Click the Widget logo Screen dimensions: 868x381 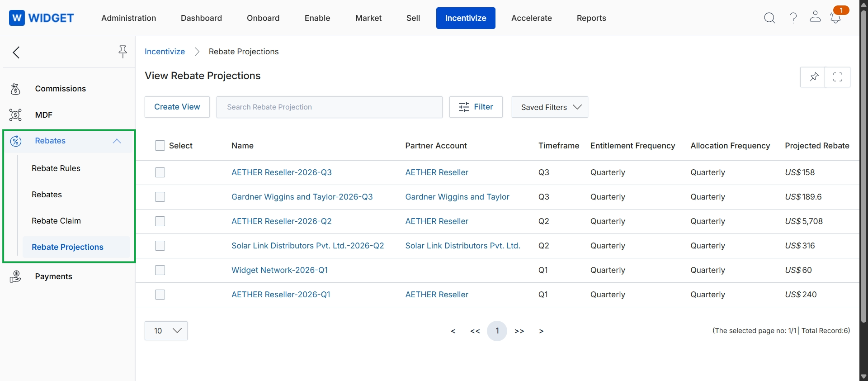click(42, 18)
